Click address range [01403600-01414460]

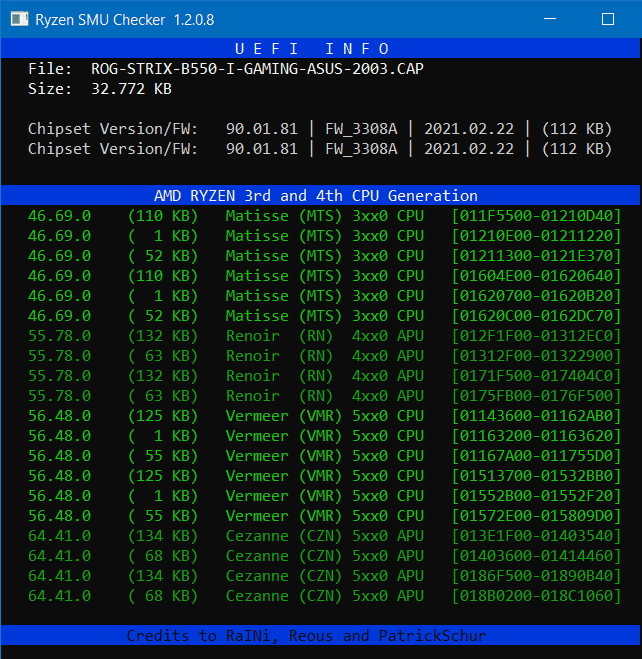pyautogui.click(x=537, y=556)
